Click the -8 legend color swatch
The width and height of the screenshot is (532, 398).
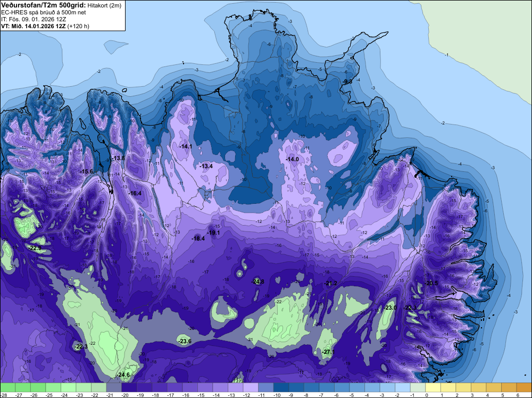point(311,387)
